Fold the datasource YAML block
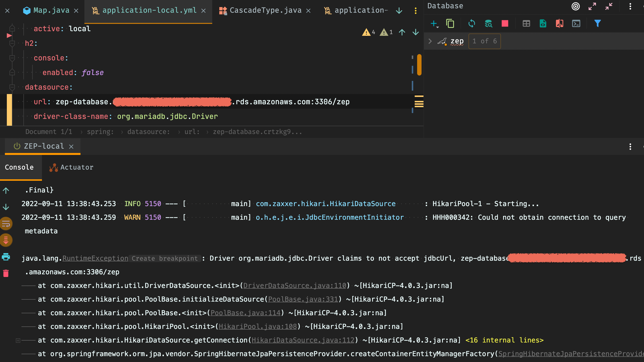This screenshot has width=644, height=362. click(x=12, y=87)
